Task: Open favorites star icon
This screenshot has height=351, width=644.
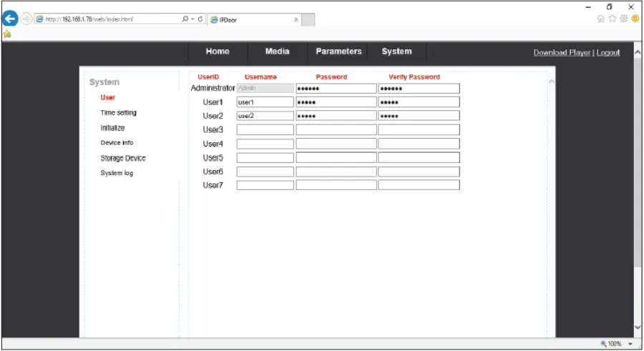Action: pyautogui.click(x=613, y=19)
